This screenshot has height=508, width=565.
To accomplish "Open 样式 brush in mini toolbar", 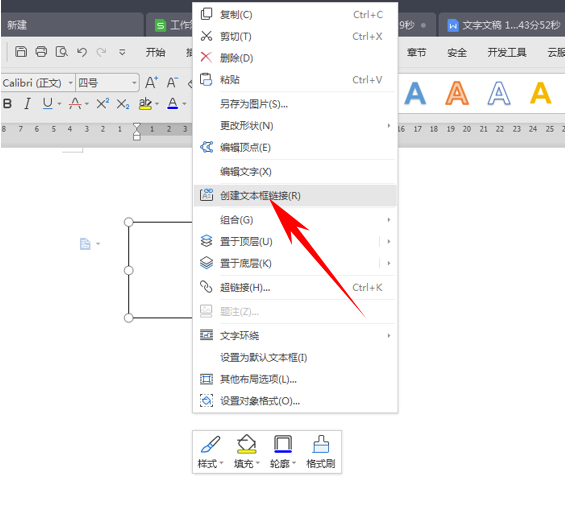I will [210, 452].
